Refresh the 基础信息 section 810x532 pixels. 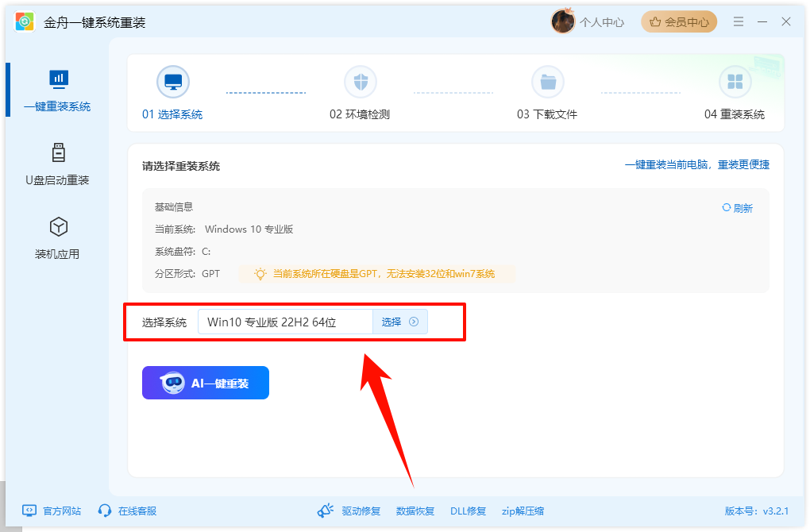(737, 206)
